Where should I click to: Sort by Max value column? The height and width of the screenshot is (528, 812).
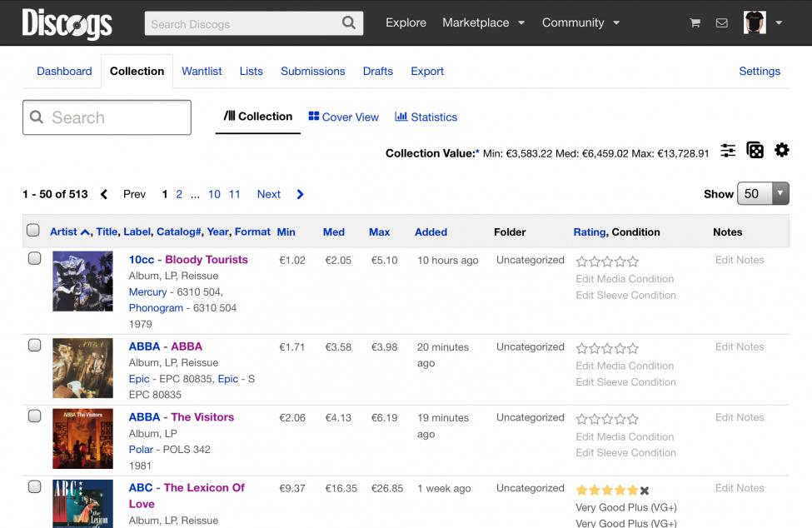[x=379, y=232]
